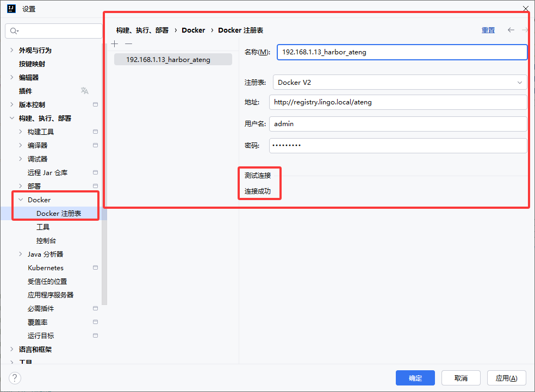Expand the Java 分析器 node
Image resolution: width=535 pixels, height=392 pixels.
[x=21, y=254]
